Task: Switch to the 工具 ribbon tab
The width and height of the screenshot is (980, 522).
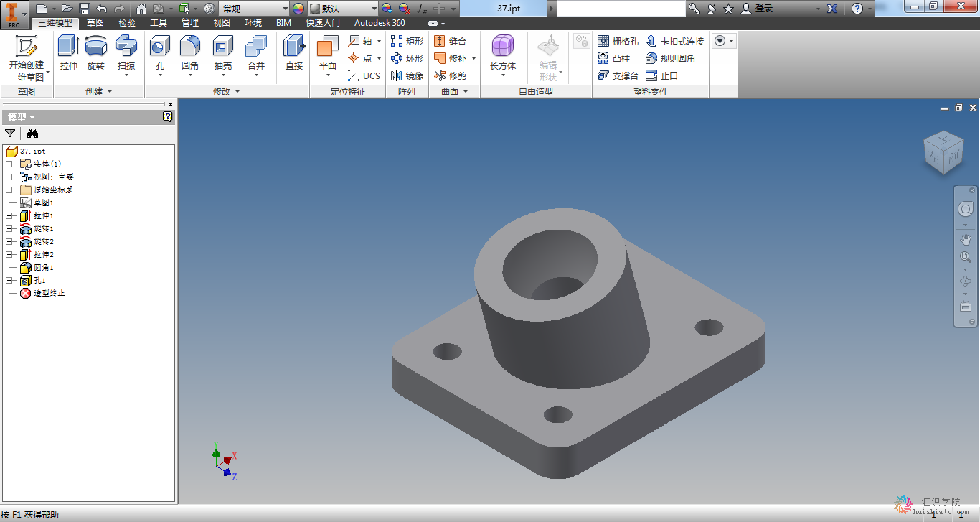Action: pyautogui.click(x=159, y=22)
